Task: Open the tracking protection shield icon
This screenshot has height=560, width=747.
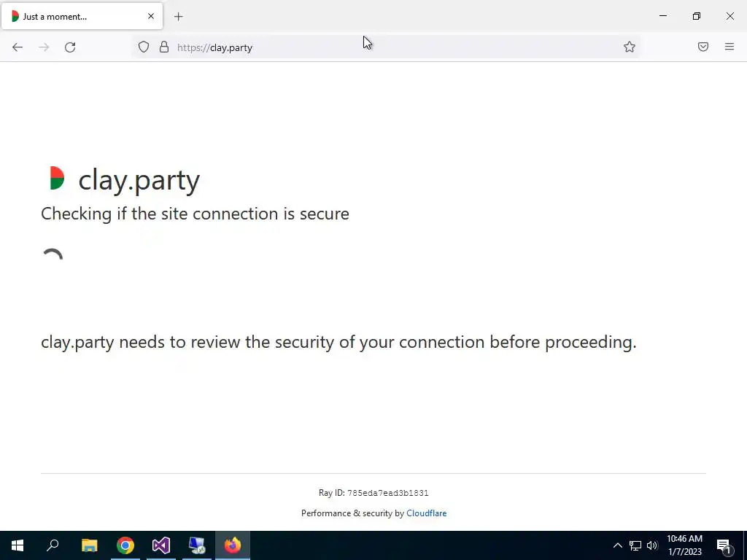Action: pyautogui.click(x=144, y=47)
